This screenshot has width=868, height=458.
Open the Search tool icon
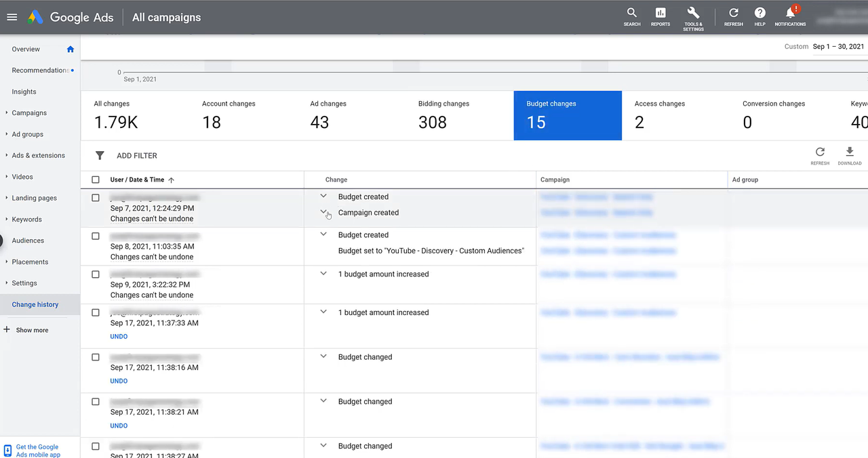[632, 14]
